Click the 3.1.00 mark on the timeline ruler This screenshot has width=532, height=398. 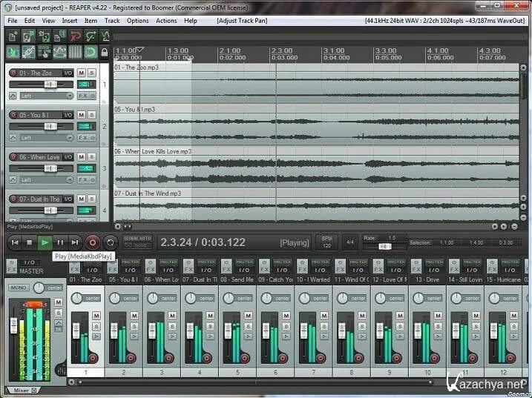(x=334, y=50)
